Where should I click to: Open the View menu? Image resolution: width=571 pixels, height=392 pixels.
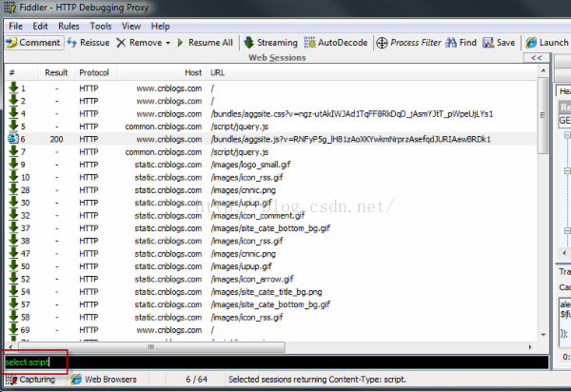coord(131,27)
